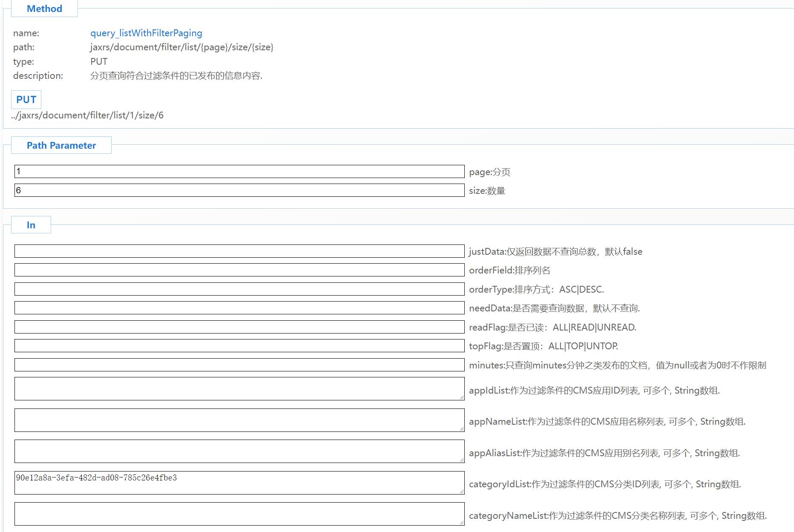Click the needData description label
Image resolution: width=794 pixels, height=532 pixels.
coord(554,308)
